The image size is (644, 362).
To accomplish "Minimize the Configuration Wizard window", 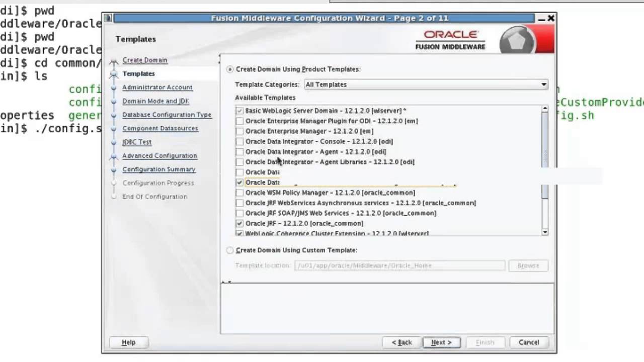I will pos(541,18).
